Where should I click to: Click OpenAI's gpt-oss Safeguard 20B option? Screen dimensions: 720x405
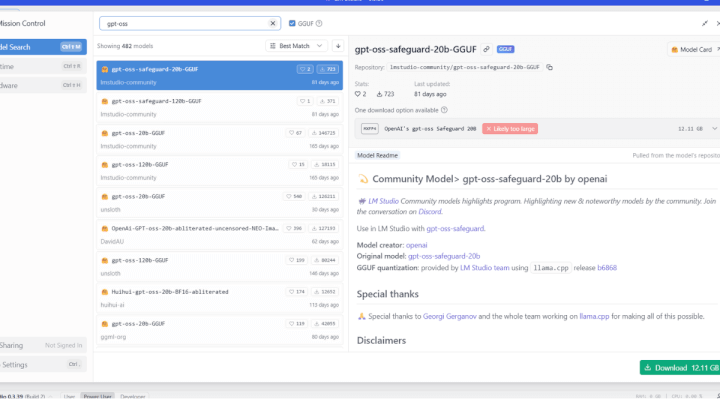tap(430, 129)
